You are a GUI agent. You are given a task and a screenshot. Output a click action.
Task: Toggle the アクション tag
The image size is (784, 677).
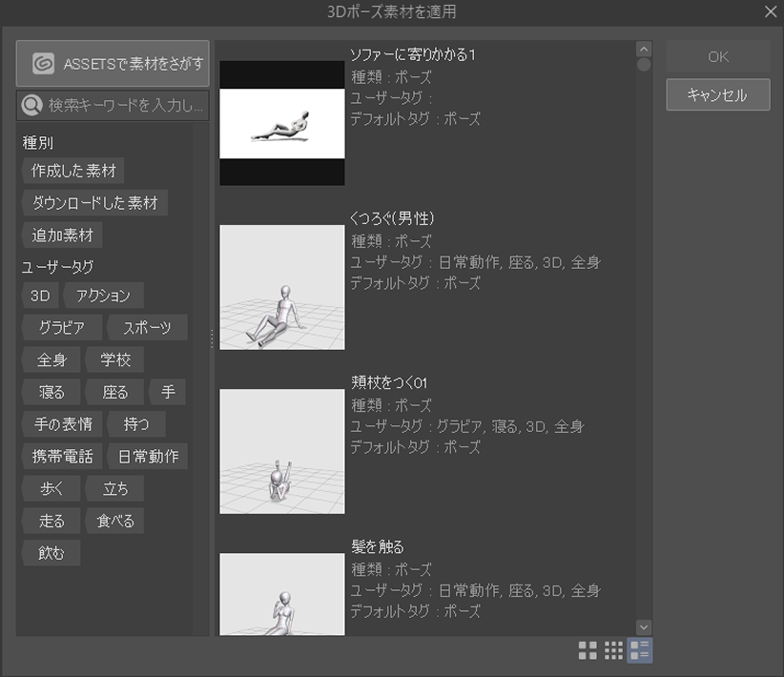[104, 296]
